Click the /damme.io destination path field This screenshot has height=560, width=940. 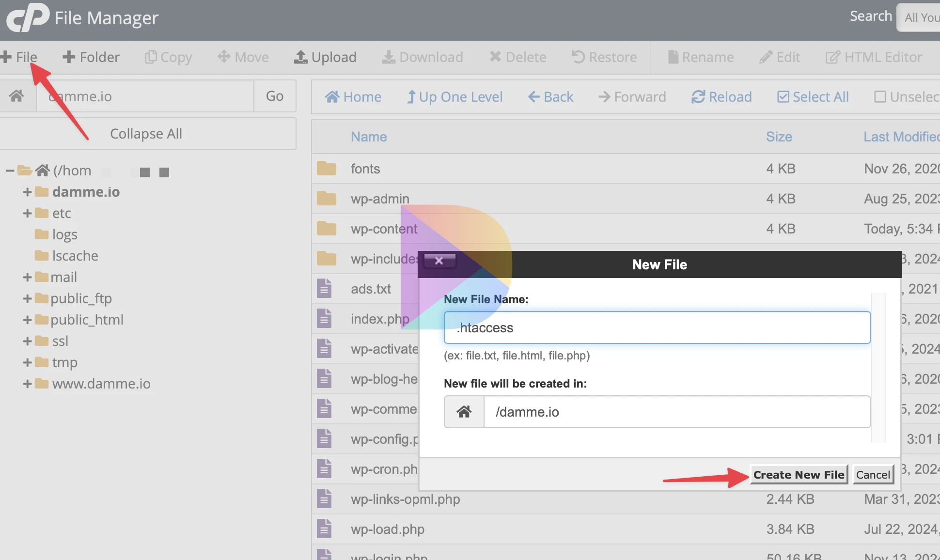(677, 412)
